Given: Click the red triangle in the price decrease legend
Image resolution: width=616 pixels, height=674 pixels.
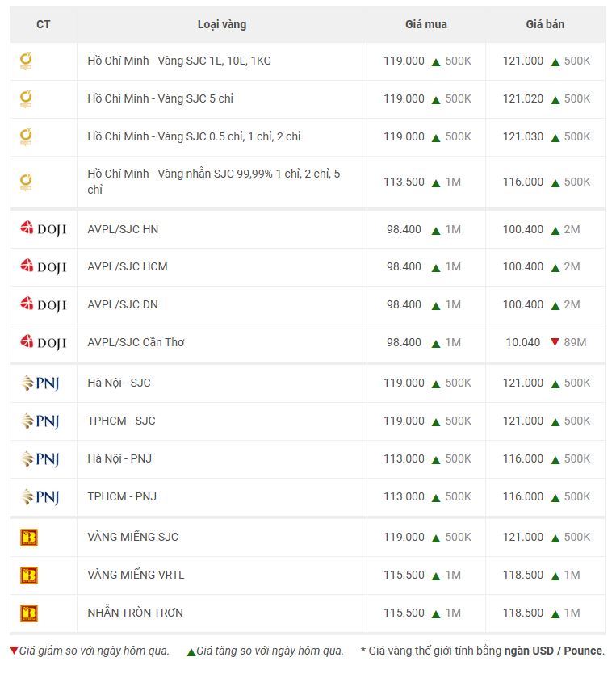Looking at the screenshot, I should tap(15, 650).
